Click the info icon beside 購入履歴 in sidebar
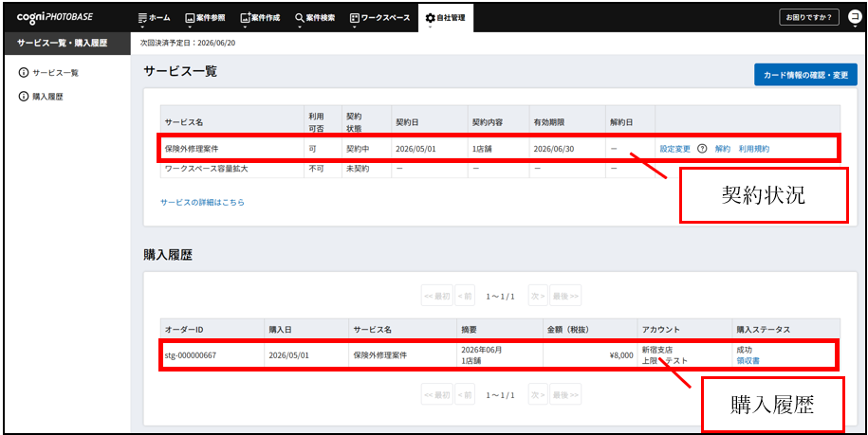The width and height of the screenshot is (868, 435). coord(24,97)
